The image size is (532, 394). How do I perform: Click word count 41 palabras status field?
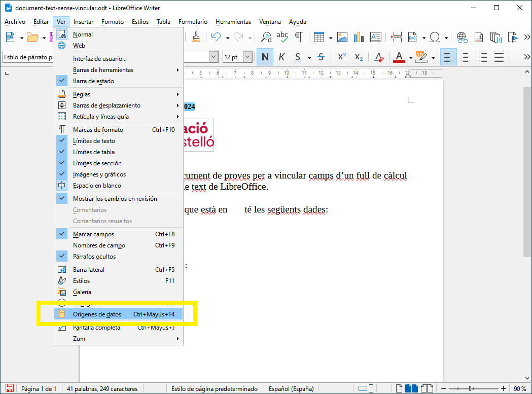(x=102, y=388)
